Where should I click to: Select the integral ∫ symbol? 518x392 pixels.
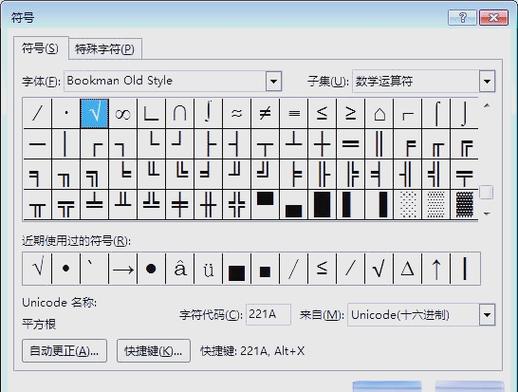[208, 114]
